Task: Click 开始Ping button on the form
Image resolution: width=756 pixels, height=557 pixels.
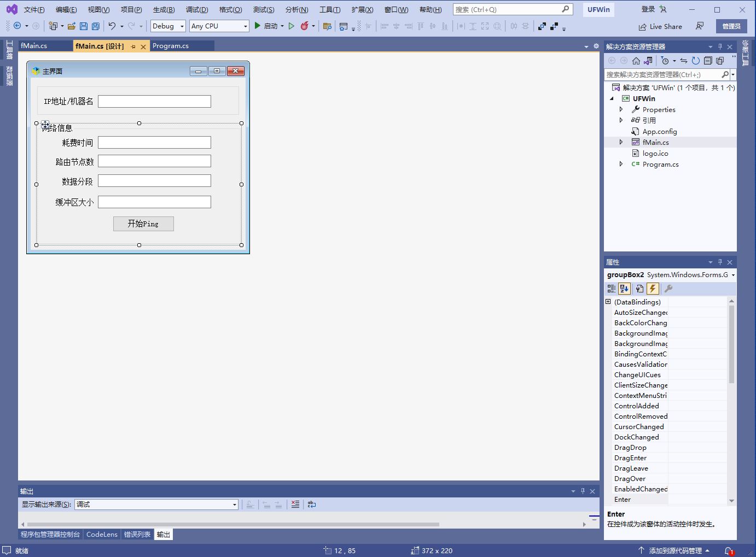Action: [x=143, y=224]
